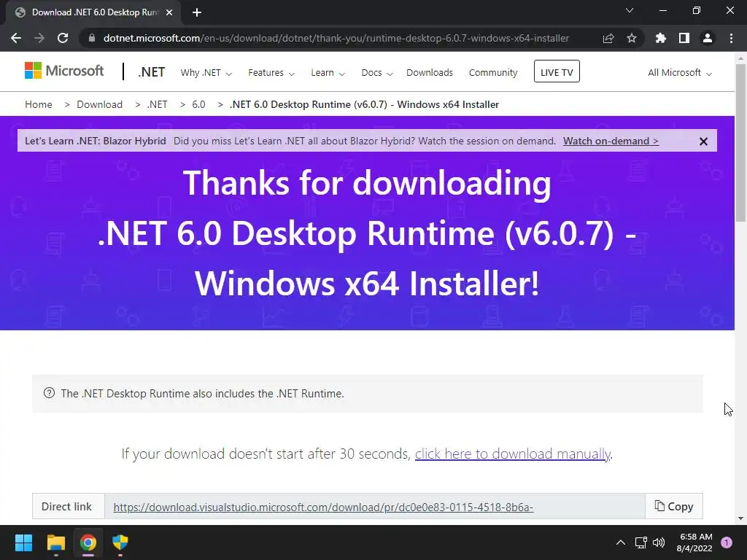The image size is (747, 560).
Task: Click the Chrome taskbar icon
Action: [x=88, y=542]
